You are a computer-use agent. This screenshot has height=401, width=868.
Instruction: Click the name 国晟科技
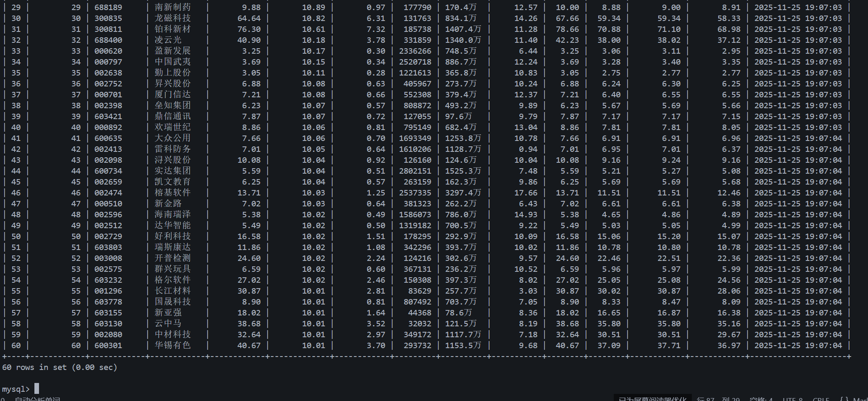coord(172,302)
